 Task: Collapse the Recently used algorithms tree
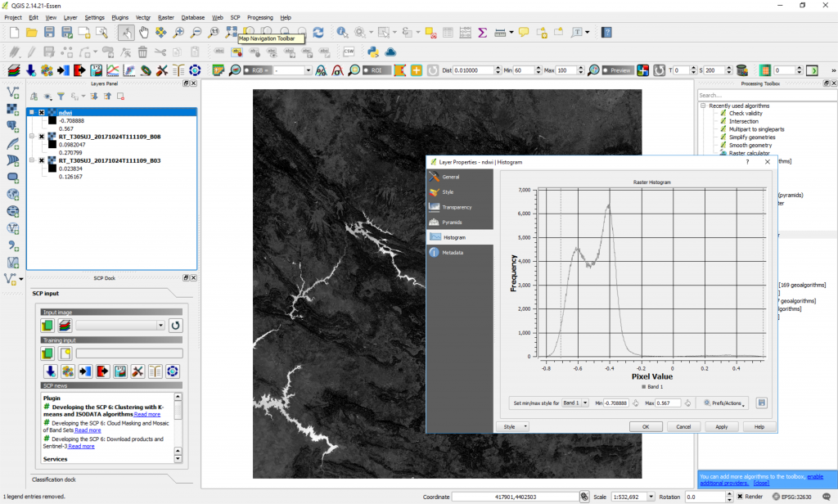click(x=703, y=106)
